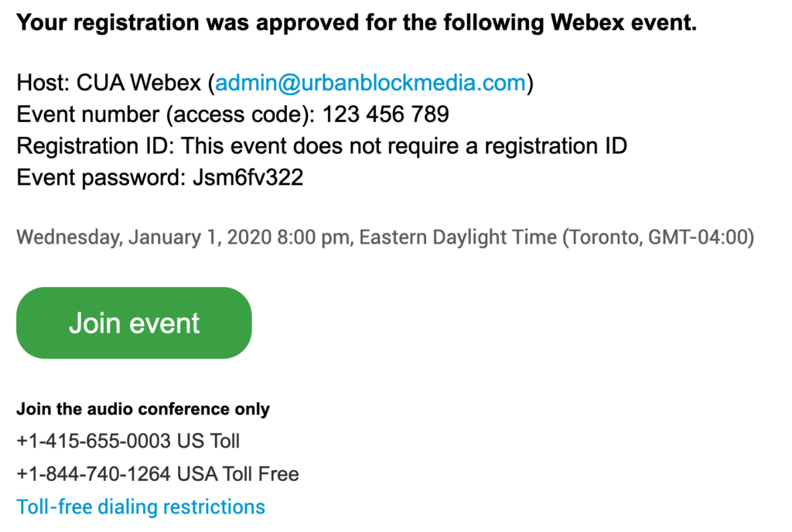Click the 8:00 pm event time
Viewport: 792px width, 532px height.
tap(314, 237)
